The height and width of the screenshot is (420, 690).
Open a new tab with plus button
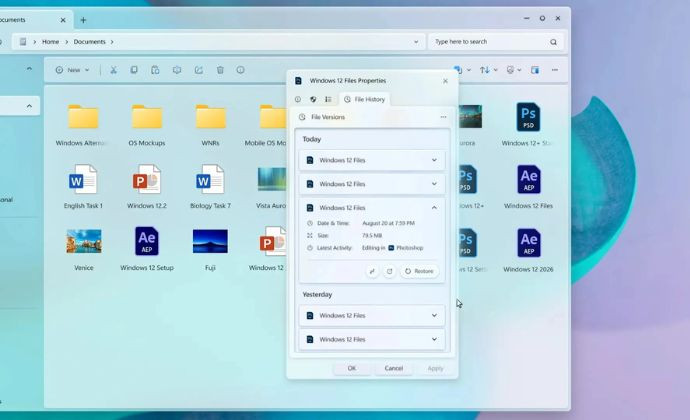83,20
